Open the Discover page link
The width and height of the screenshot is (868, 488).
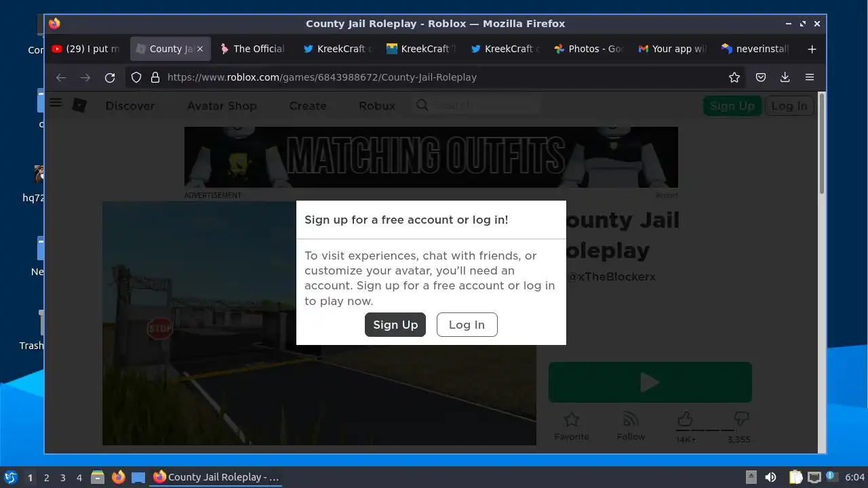coord(130,106)
